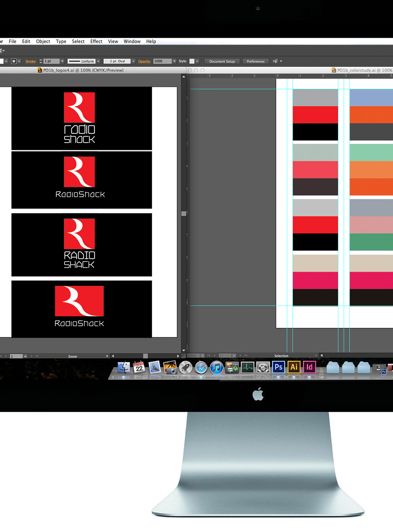Open the Image Capture dock icon
The image size is (393, 532).
[232, 368]
